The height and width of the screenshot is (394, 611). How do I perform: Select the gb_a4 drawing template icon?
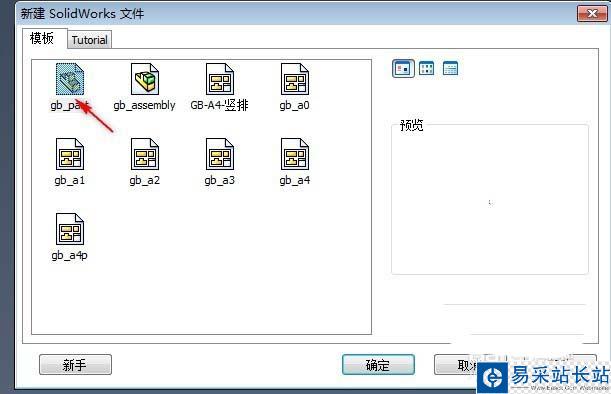tap(295, 154)
